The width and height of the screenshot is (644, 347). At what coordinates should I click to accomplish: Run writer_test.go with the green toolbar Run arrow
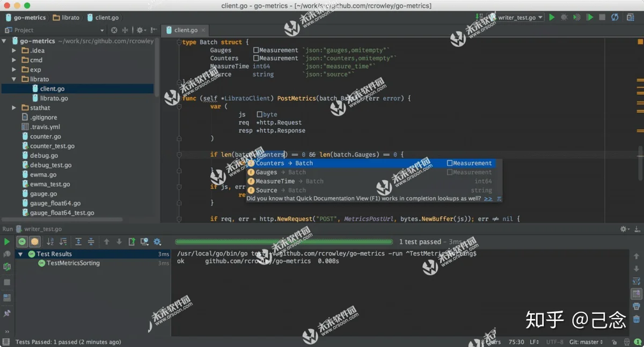552,17
